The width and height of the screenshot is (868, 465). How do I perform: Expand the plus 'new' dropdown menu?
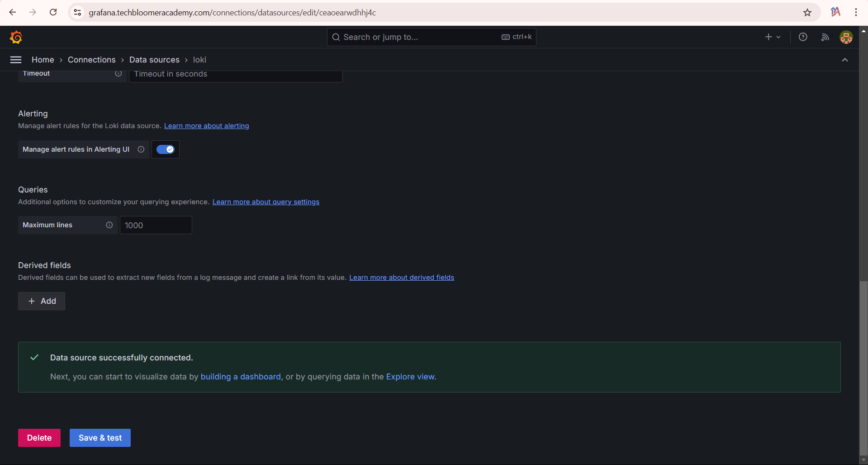(773, 37)
